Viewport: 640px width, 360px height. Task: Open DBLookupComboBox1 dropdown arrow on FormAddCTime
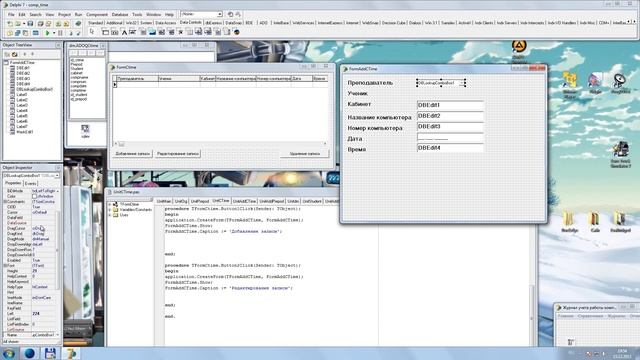click(462, 83)
